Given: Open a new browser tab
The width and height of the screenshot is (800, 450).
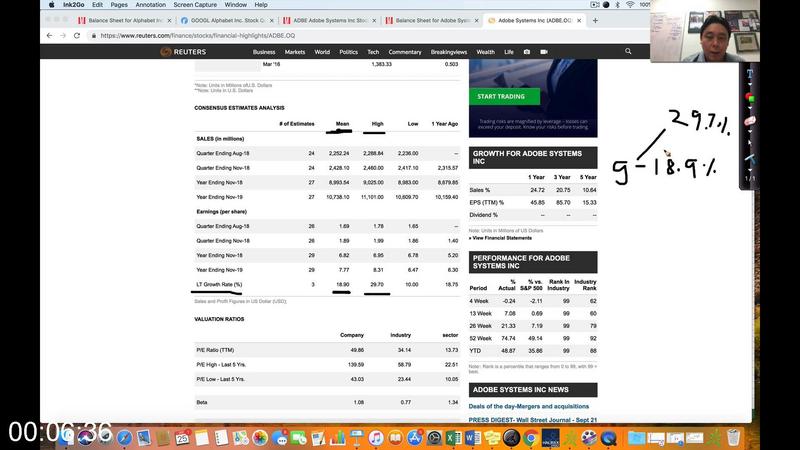Looking at the screenshot, I should coord(595,20).
